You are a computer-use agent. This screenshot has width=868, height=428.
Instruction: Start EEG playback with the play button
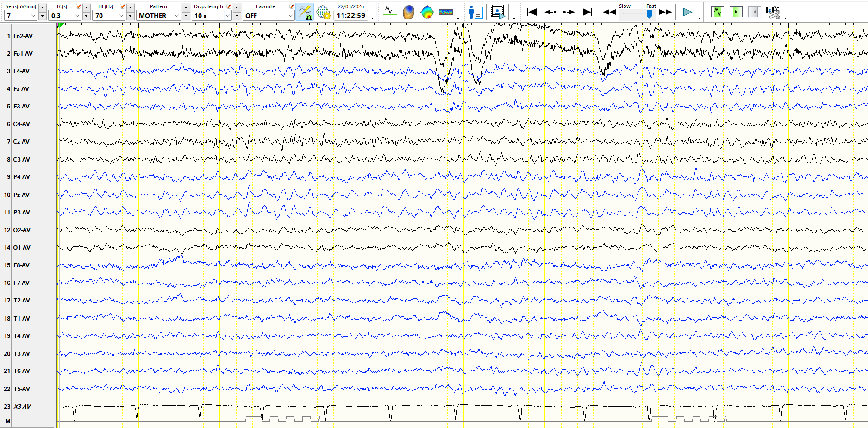pos(687,12)
